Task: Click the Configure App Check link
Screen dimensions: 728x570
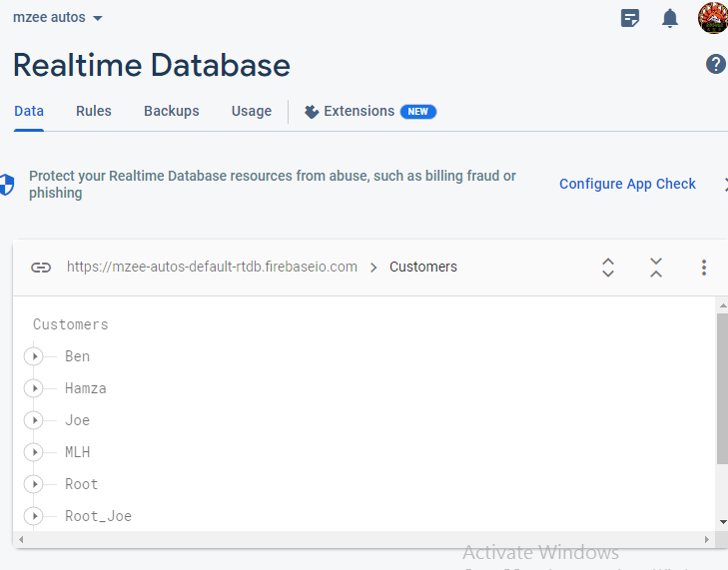Action: [627, 184]
